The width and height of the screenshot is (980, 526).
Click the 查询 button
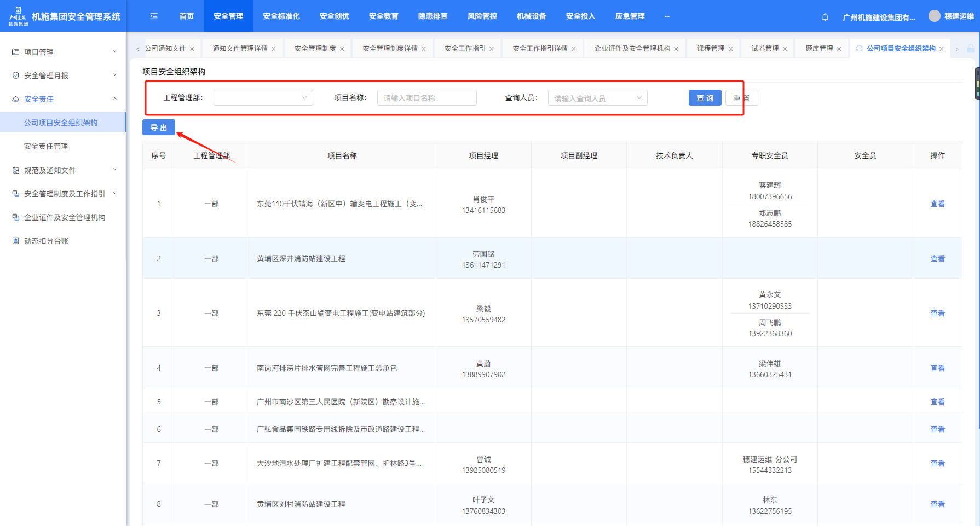pyautogui.click(x=705, y=98)
